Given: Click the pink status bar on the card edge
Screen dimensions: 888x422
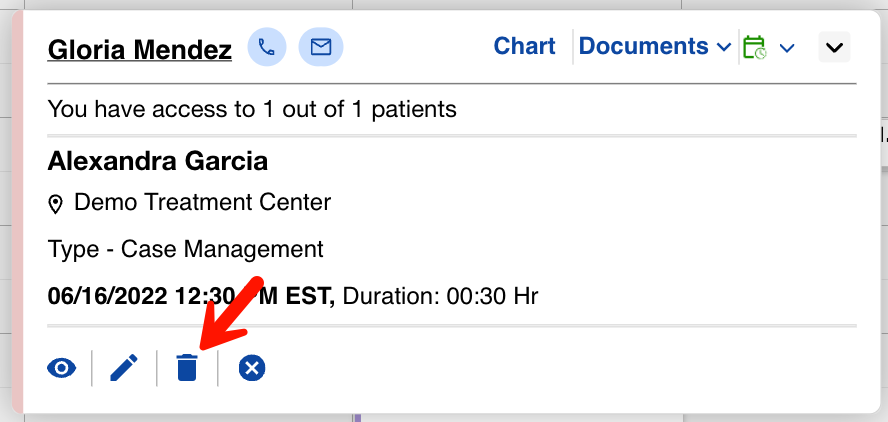Looking at the screenshot, I should pos(17,210).
